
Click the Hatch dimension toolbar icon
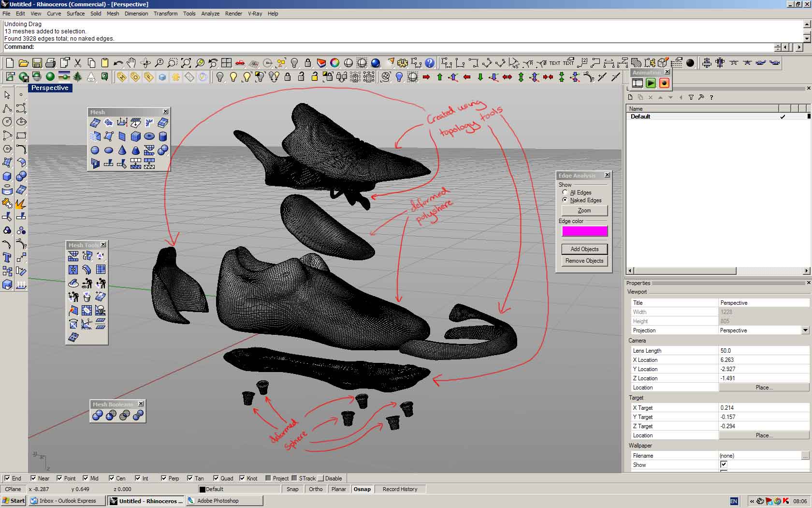tap(636, 63)
